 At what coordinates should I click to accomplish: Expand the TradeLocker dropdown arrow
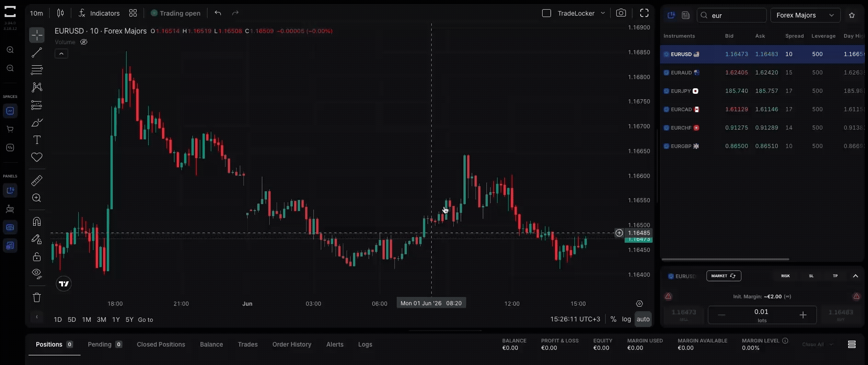click(602, 13)
